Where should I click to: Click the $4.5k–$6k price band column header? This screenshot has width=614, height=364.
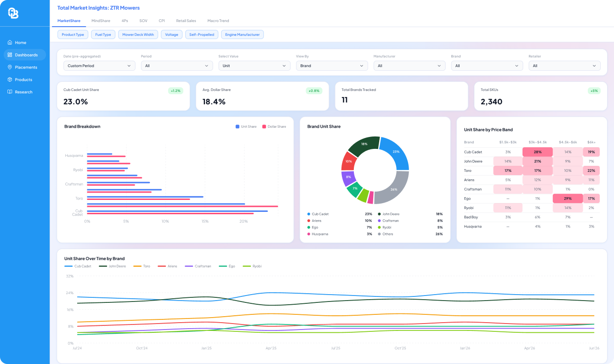click(568, 142)
